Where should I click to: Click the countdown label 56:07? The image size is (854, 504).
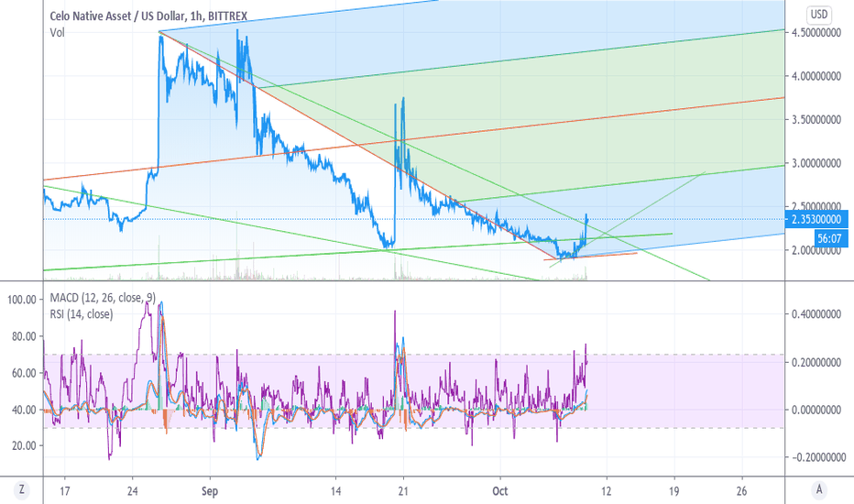[830, 238]
